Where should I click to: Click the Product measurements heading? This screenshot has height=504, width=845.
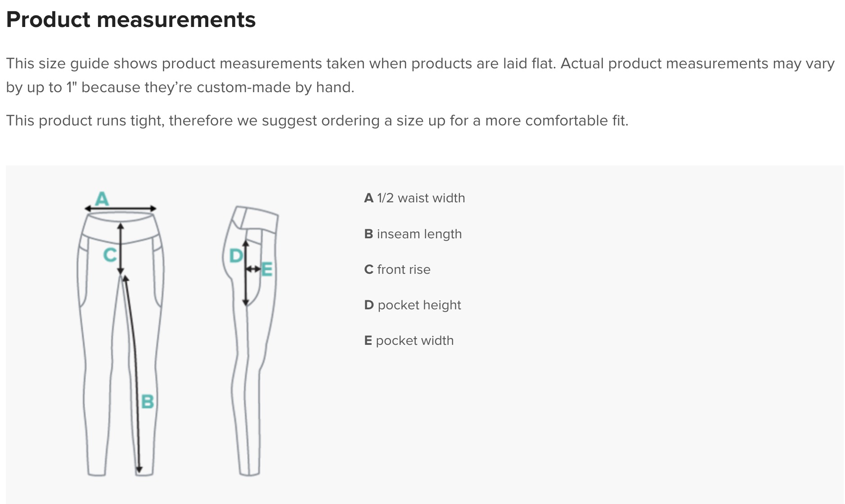click(x=131, y=20)
